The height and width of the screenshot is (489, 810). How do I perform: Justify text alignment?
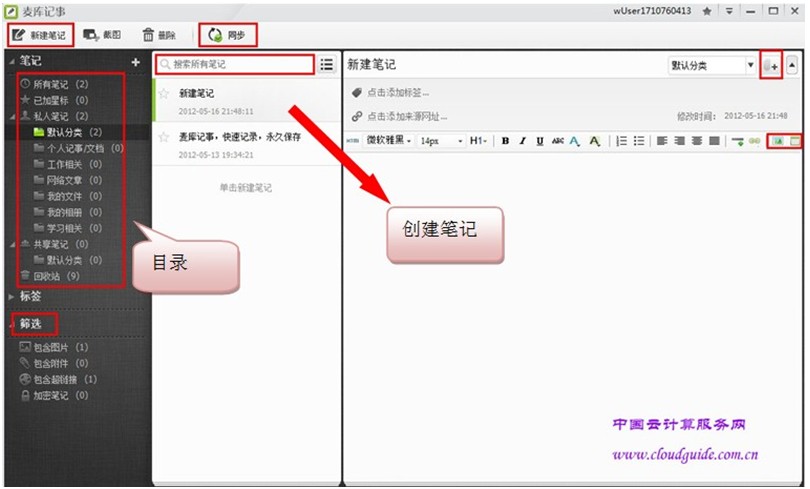tap(714, 140)
